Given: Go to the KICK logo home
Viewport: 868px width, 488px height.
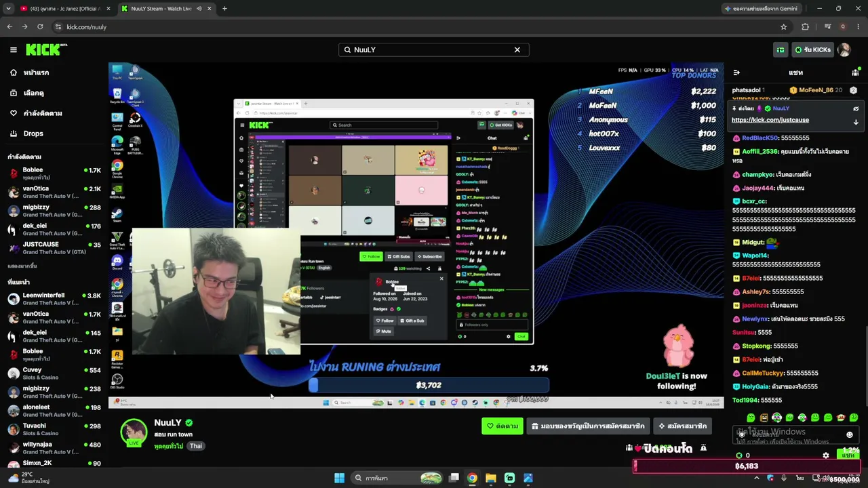Looking at the screenshot, I should [46, 49].
